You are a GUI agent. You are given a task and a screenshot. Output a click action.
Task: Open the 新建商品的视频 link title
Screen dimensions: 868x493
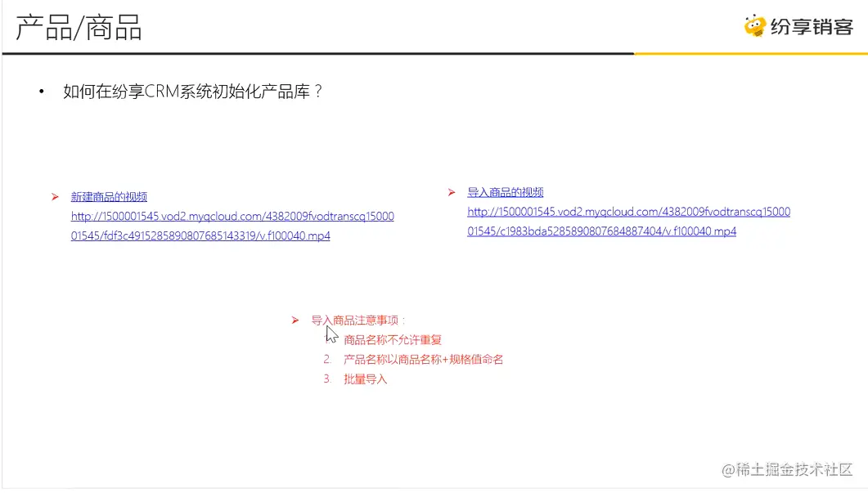pos(109,196)
